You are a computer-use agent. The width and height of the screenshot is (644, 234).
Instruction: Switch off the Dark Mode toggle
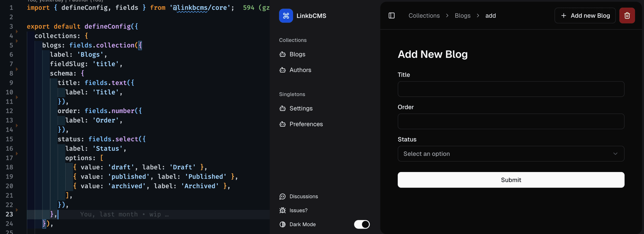coord(362,225)
